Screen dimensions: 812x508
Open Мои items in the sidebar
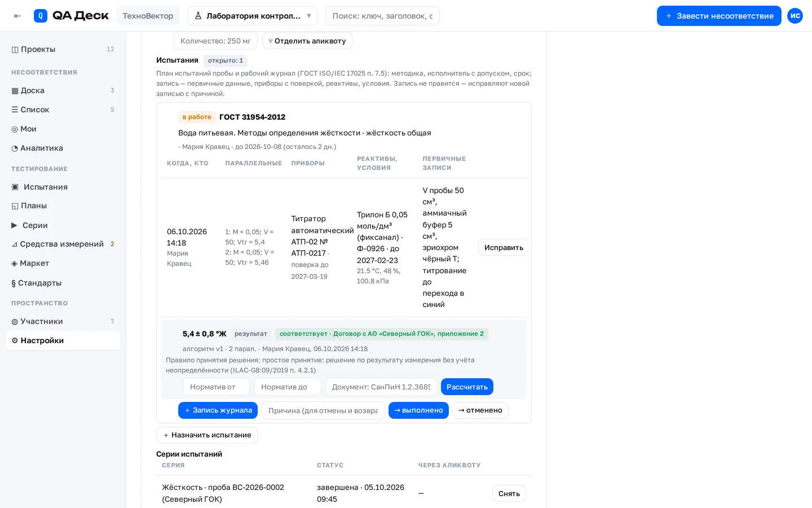tap(63, 129)
